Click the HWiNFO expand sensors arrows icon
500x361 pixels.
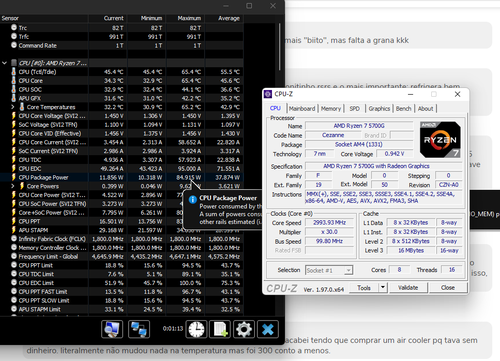112,329
